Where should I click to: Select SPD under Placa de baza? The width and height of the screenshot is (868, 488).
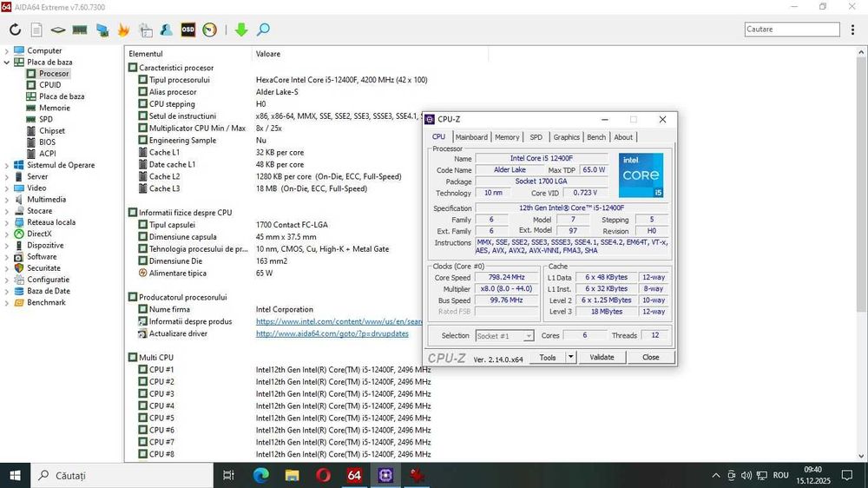45,119
